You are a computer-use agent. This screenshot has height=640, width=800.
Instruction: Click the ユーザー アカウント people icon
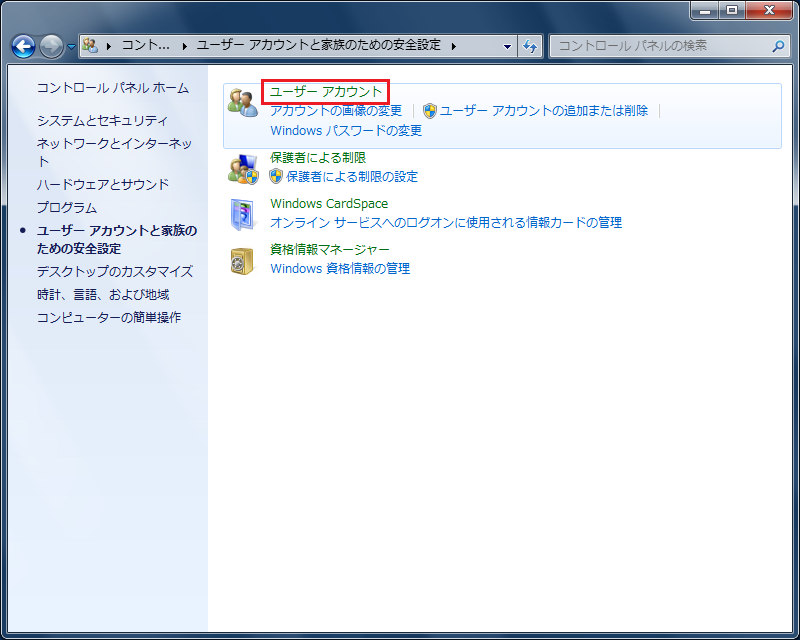click(242, 102)
